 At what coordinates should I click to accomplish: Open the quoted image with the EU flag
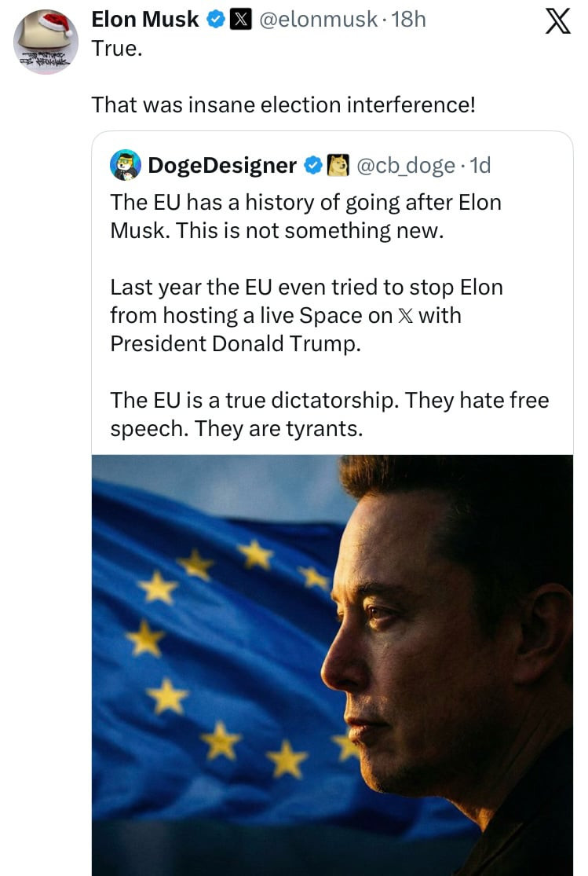click(x=332, y=665)
